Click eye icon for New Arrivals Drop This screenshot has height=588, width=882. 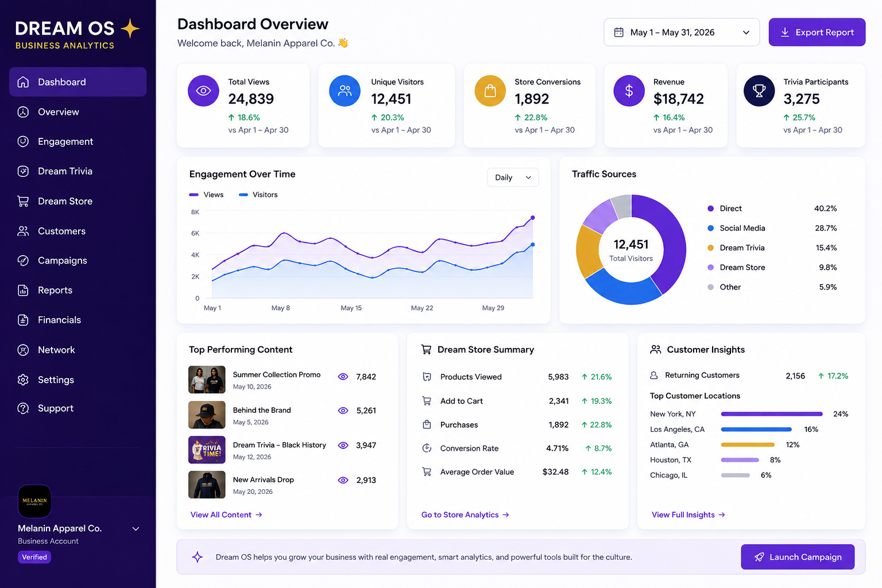(x=343, y=480)
